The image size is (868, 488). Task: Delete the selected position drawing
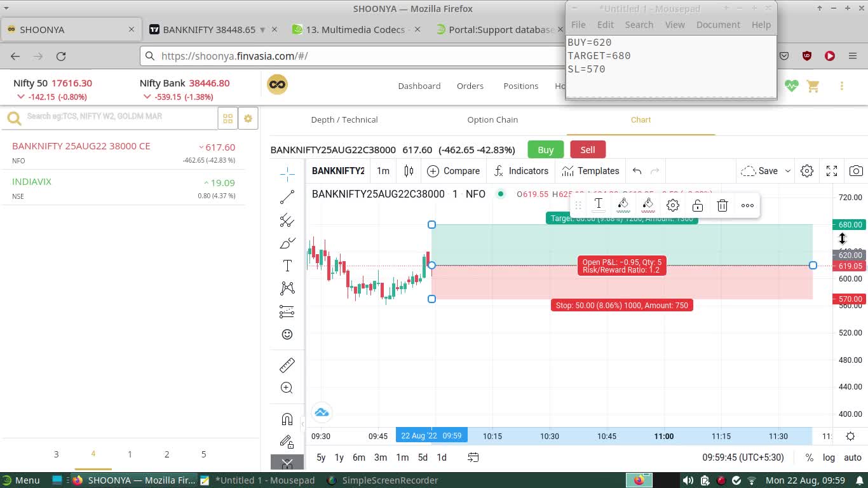point(722,205)
